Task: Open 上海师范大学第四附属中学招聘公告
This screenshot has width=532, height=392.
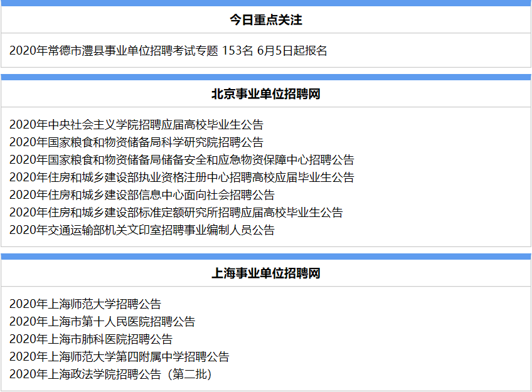Action: [x=119, y=357]
